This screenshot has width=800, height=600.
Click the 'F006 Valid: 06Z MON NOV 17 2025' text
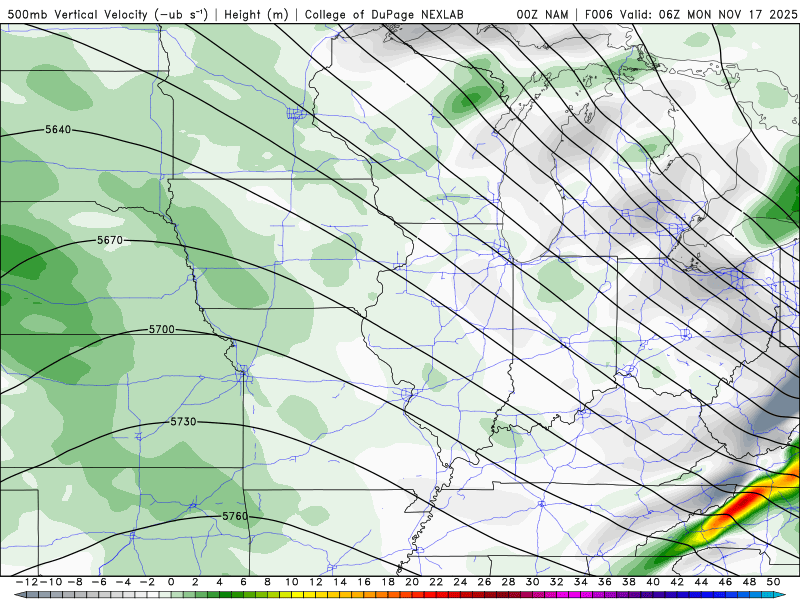point(691,15)
